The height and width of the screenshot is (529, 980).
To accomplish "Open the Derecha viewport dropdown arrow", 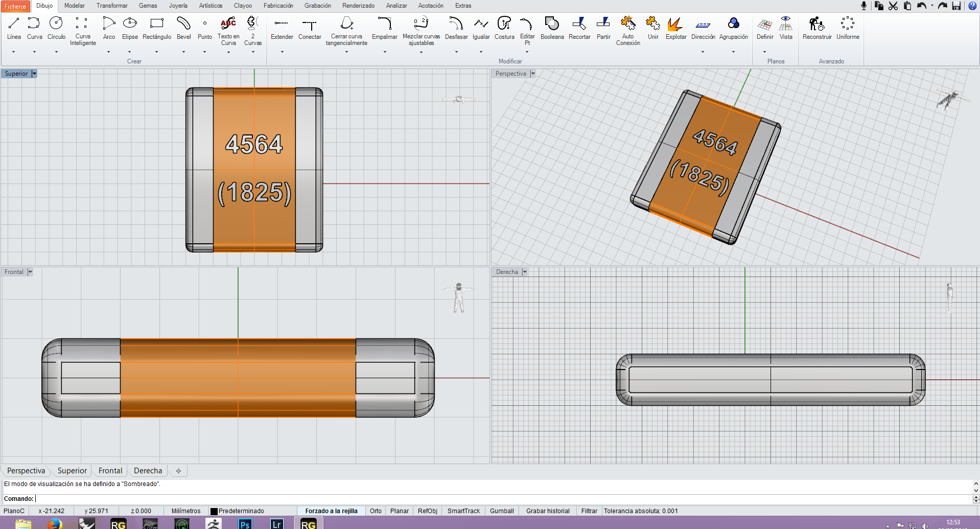I will 525,272.
